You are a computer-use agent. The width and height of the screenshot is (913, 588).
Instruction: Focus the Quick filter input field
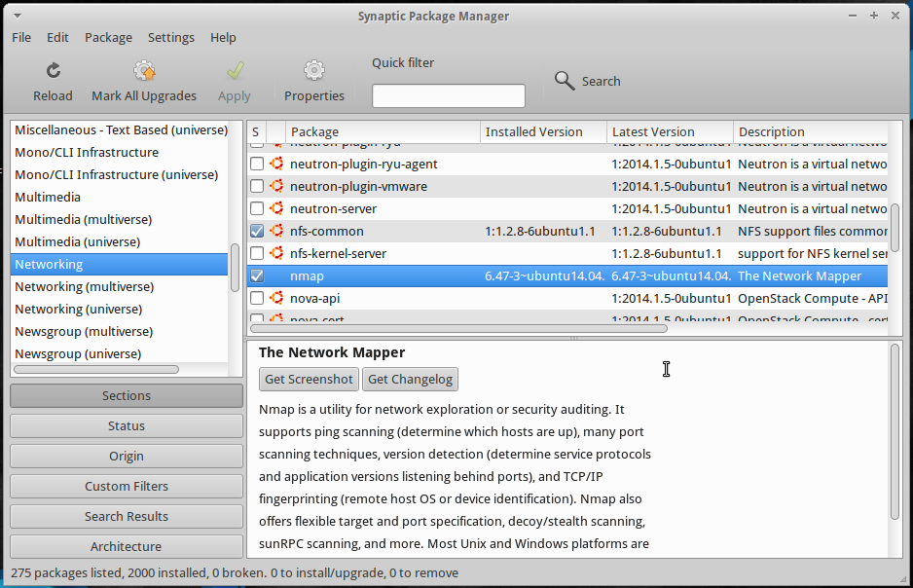pyautogui.click(x=449, y=96)
